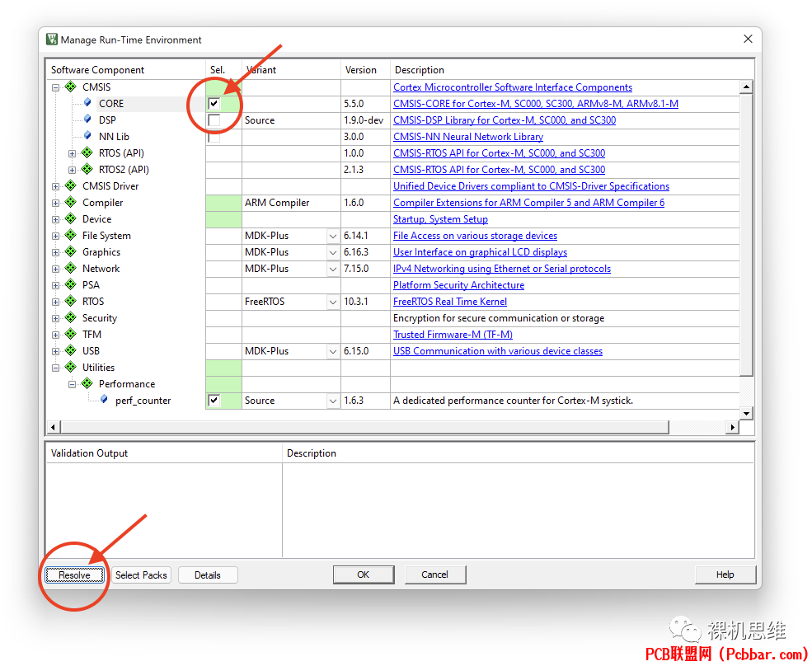
Task: Click the File System group icon
Action: pyautogui.click(x=71, y=236)
